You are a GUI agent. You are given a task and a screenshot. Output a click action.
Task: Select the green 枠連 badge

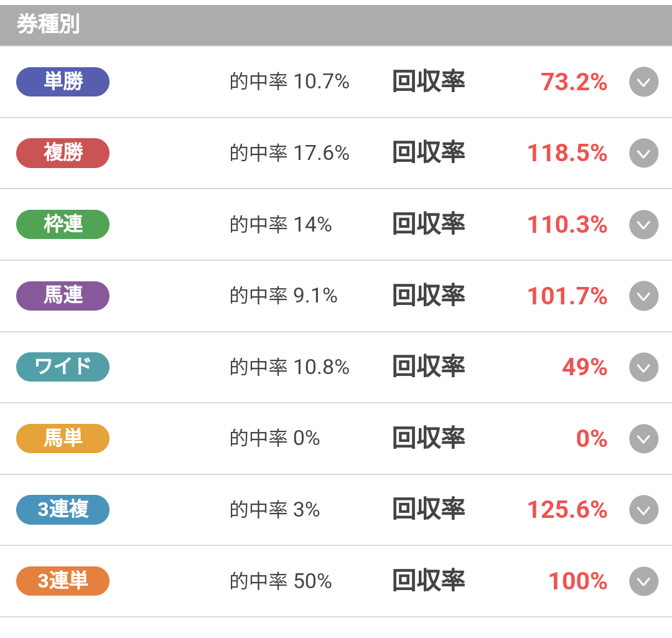click(63, 225)
